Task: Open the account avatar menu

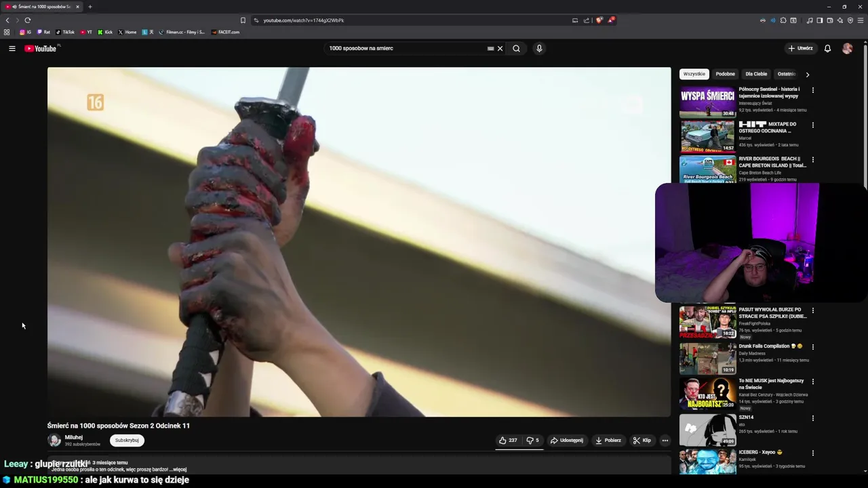Action: pos(847,48)
